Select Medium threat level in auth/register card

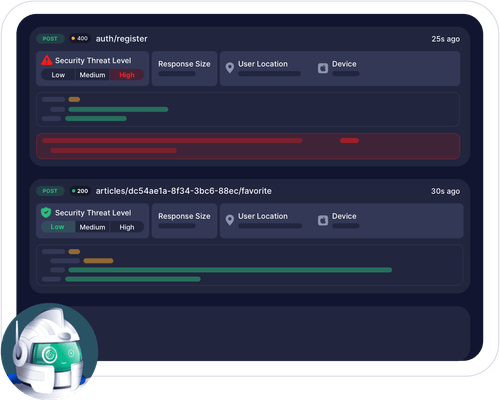tap(92, 75)
